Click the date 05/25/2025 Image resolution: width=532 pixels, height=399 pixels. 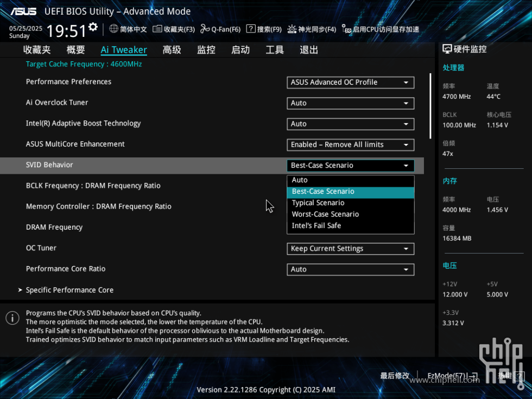pos(26,28)
